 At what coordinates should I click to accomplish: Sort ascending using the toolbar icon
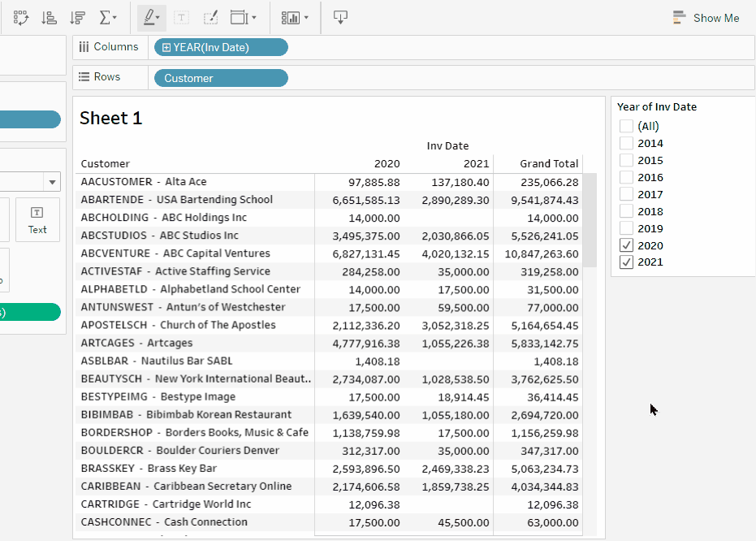point(49,17)
